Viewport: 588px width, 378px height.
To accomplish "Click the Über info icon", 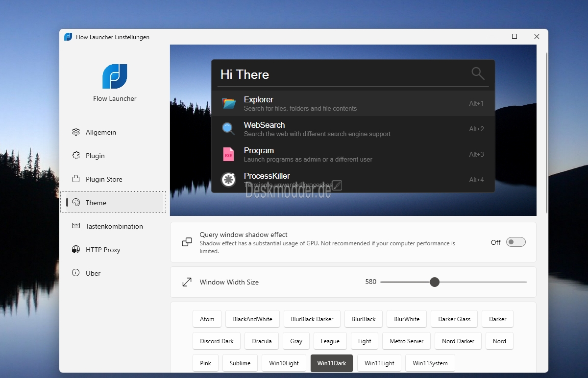I will click(x=75, y=273).
